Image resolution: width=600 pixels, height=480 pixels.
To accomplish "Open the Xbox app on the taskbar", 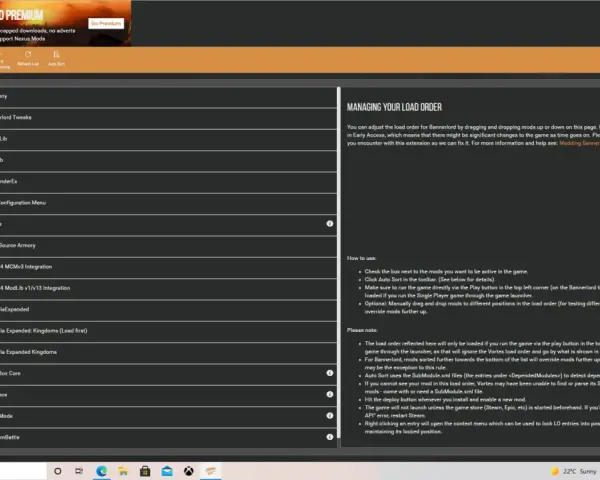I will 189,471.
